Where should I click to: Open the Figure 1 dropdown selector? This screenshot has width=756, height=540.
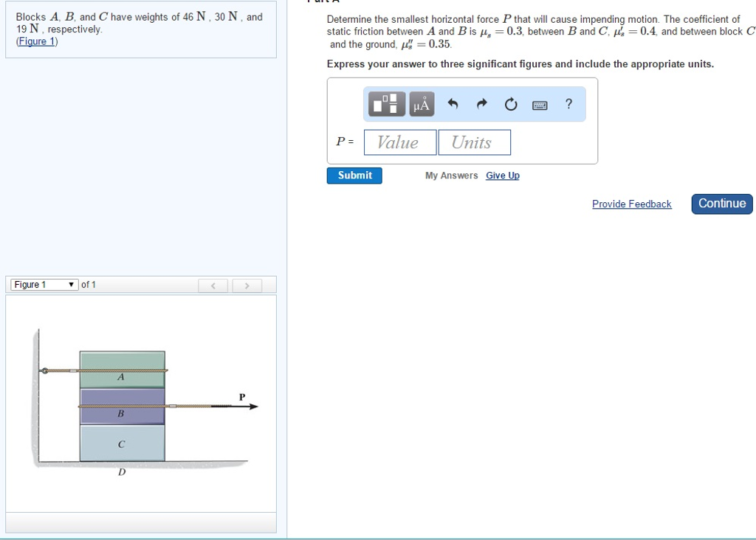(41, 284)
